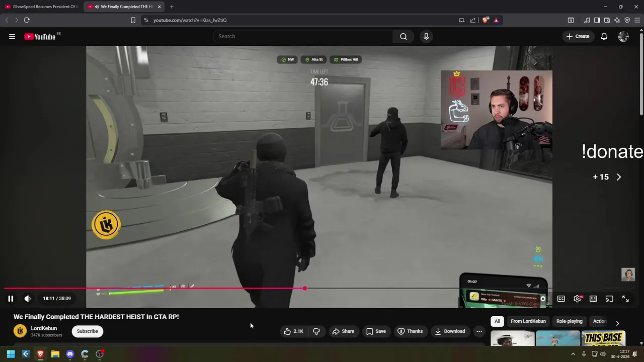Viewport: 644px width, 362px height.
Task: Open a new browser tab
Action: [172, 7]
